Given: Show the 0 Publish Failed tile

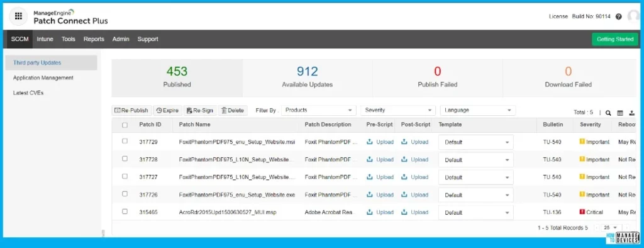Looking at the screenshot, I should pyautogui.click(x=438, y=78).
